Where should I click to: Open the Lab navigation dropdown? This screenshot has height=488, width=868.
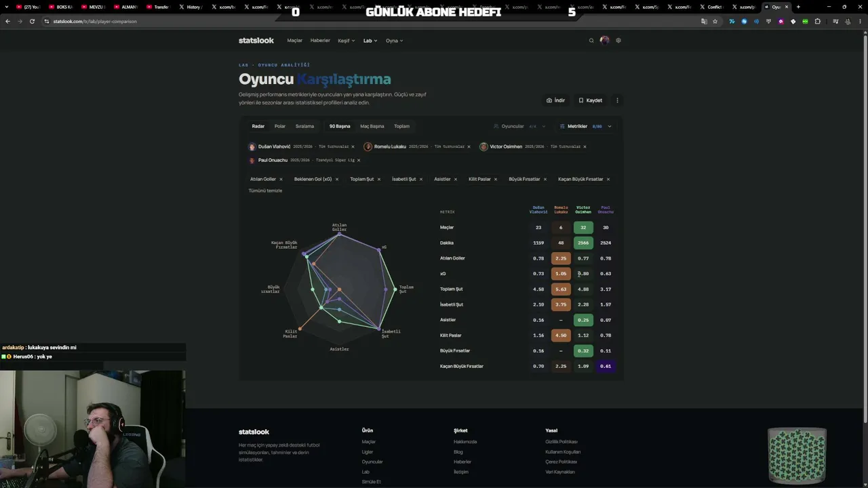tap(370, 41)
